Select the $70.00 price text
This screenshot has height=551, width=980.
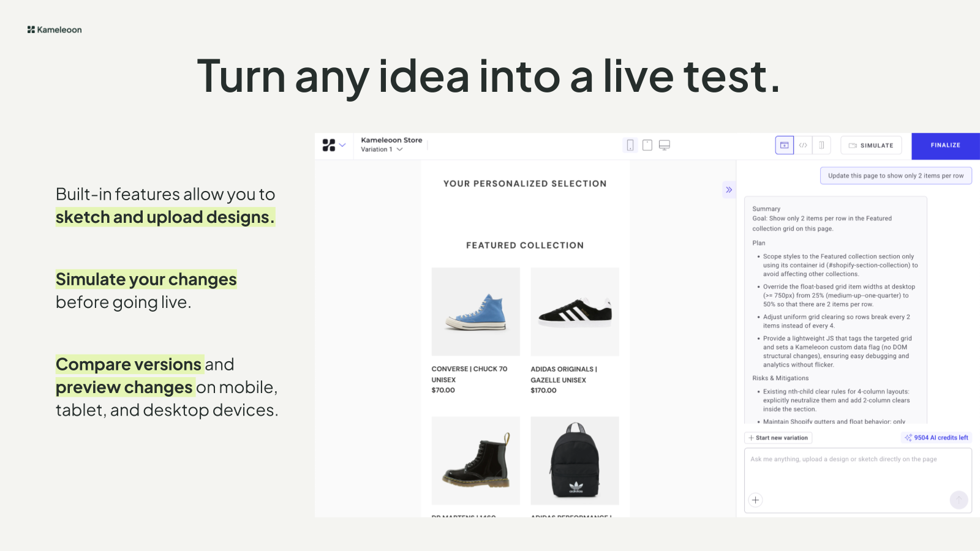pos(443,391)
